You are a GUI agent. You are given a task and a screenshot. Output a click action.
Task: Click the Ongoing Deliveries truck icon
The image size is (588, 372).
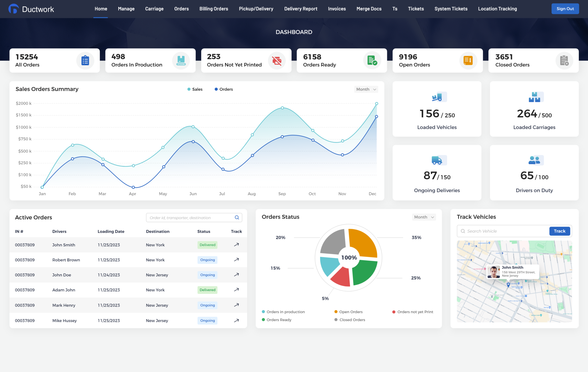point(439,160)
